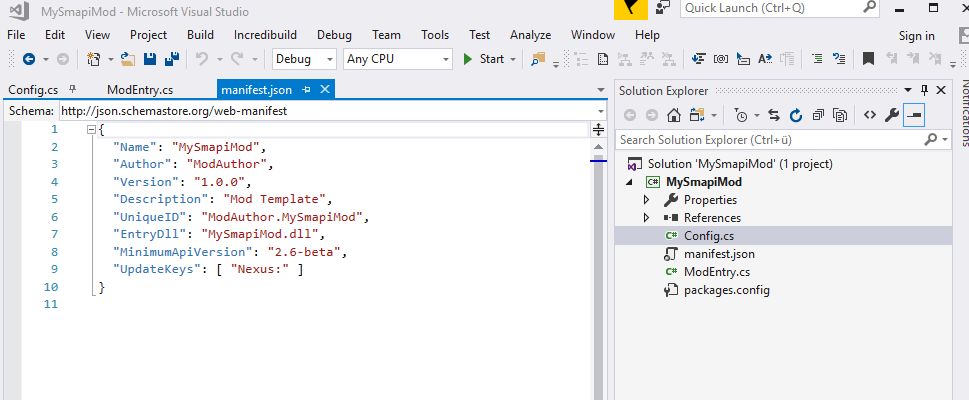Refresh the Solution Explorer
Viewport: 969px width, 400px height.
pos(796,115)
